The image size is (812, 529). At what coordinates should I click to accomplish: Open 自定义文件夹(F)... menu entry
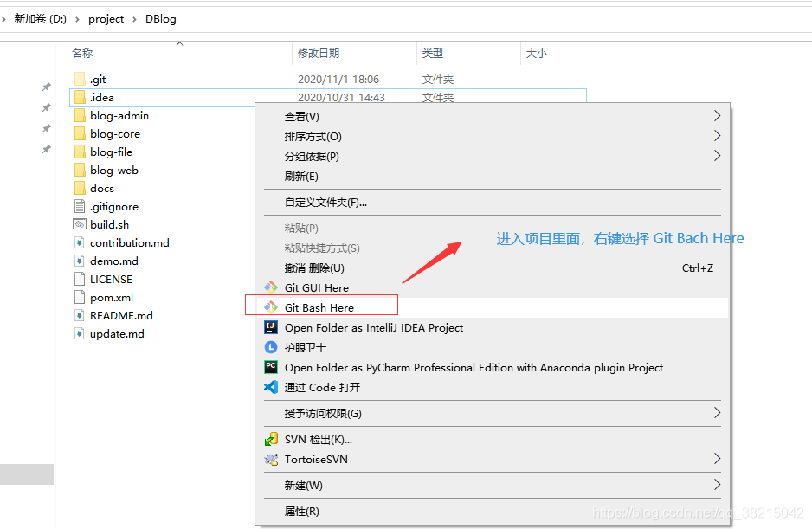coord(492,203)
